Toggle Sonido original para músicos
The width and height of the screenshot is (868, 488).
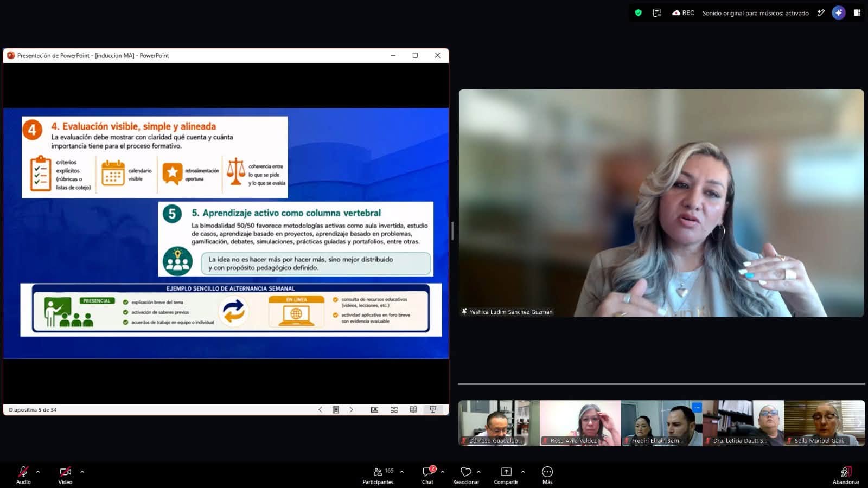tap(755, 13)
